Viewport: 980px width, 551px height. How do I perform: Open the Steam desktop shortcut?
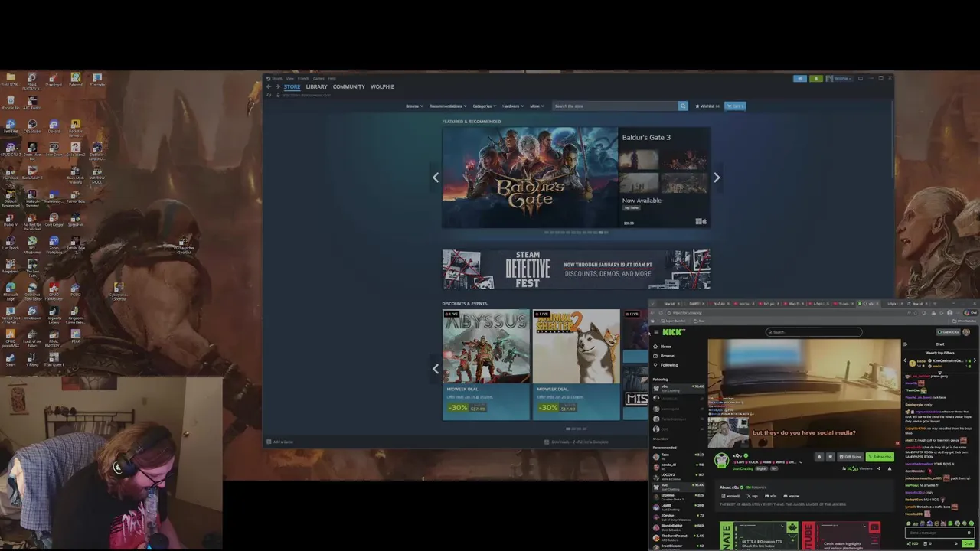11,360
